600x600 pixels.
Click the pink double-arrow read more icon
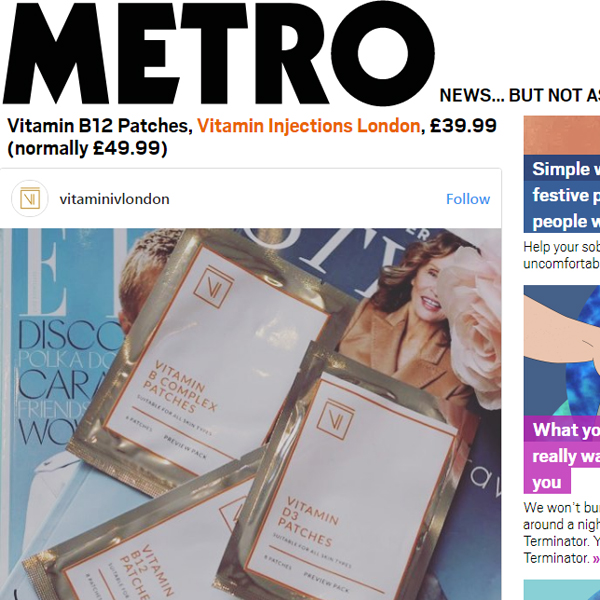tap(596, 558)
